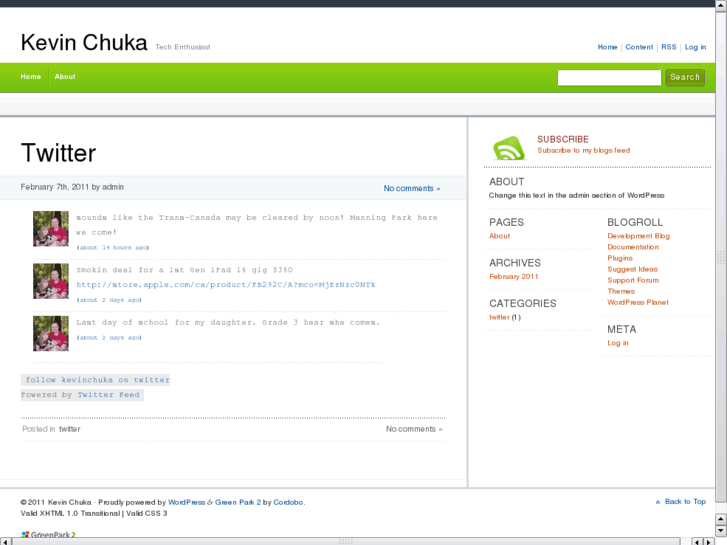Click the green RSS feed icon

point(509,148)
